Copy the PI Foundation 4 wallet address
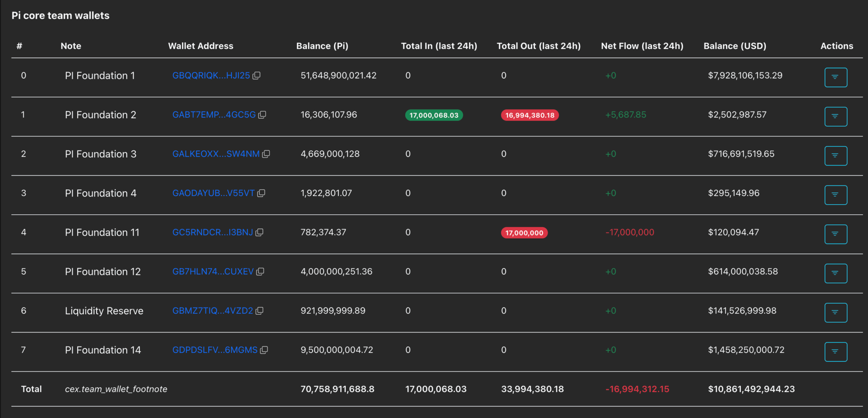Screen dimensions: 868x418 click(x=262, y=193)
